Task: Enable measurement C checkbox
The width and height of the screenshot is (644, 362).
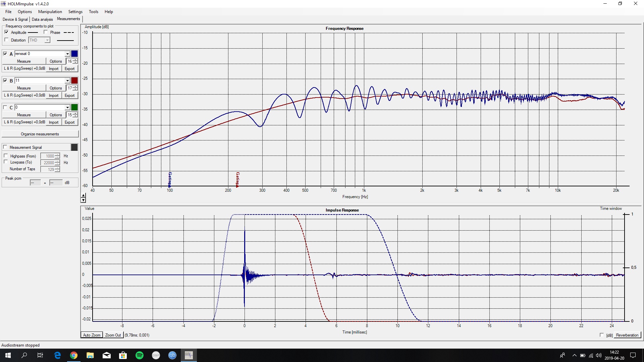Action: (5, 107)
